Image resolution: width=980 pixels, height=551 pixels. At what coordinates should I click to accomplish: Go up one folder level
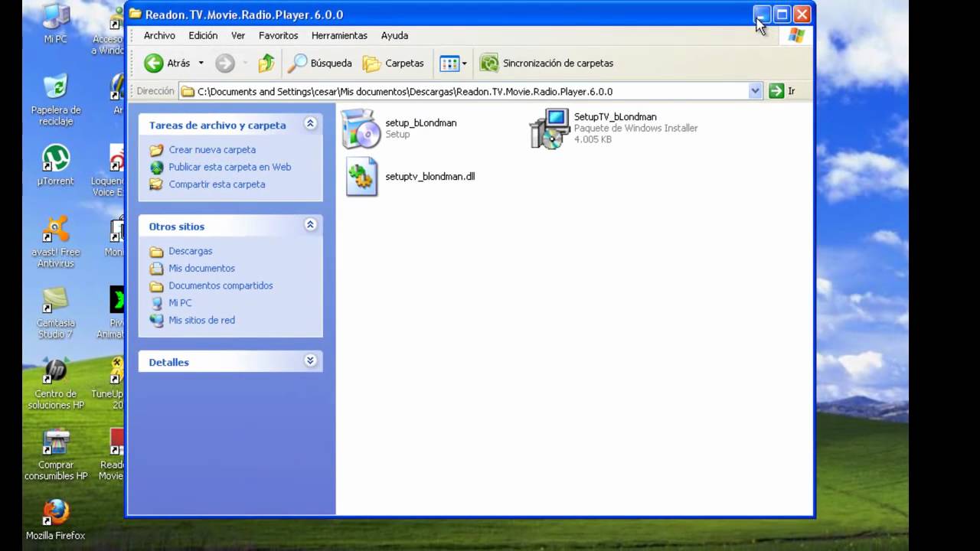(x=266, y=64)
